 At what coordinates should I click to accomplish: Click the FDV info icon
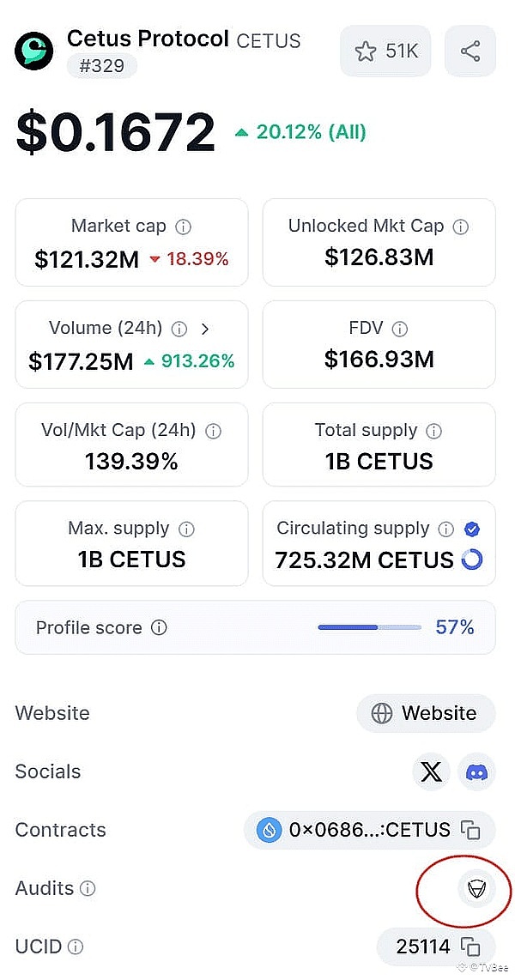tap(400, 329)
